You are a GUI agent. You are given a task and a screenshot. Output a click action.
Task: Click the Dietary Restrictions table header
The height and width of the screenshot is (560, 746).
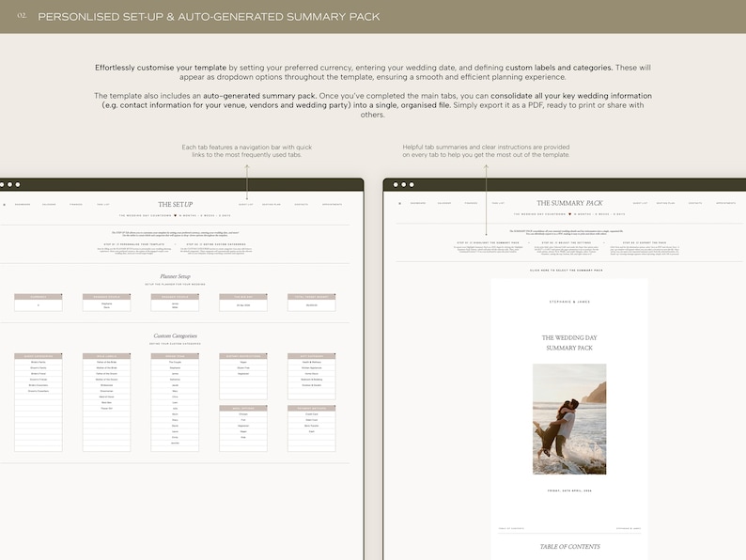coord(243,356)
